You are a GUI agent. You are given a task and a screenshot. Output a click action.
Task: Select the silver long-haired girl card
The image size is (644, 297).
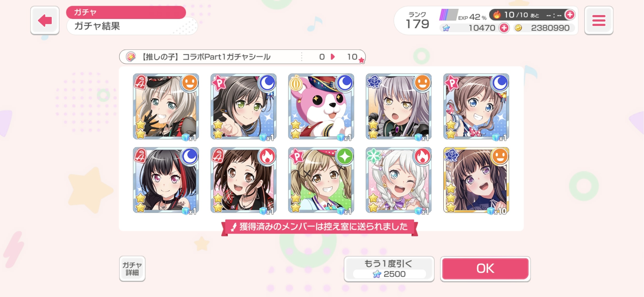(399, 107)
